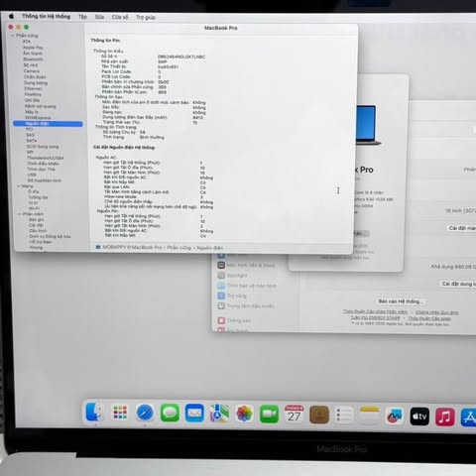This screenshot has height=476, width=476.
Task: Select Bộ nhớ in hardware list
Action: point(31,65)
